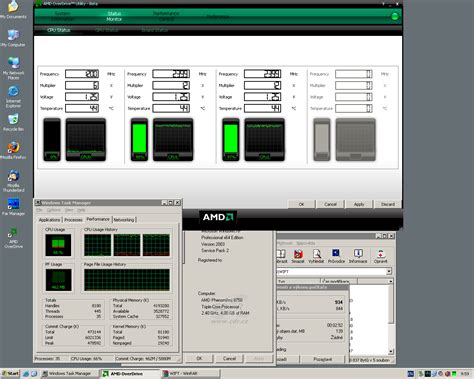Click the third core green usage bar

tap(231, 138)
